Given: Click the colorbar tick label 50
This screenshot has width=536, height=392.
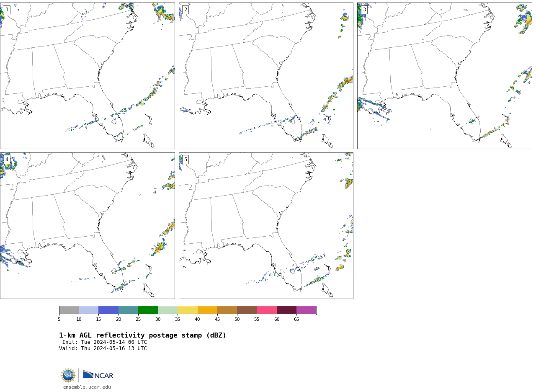Looking at the screenshot, I should [x=237, y=320].
